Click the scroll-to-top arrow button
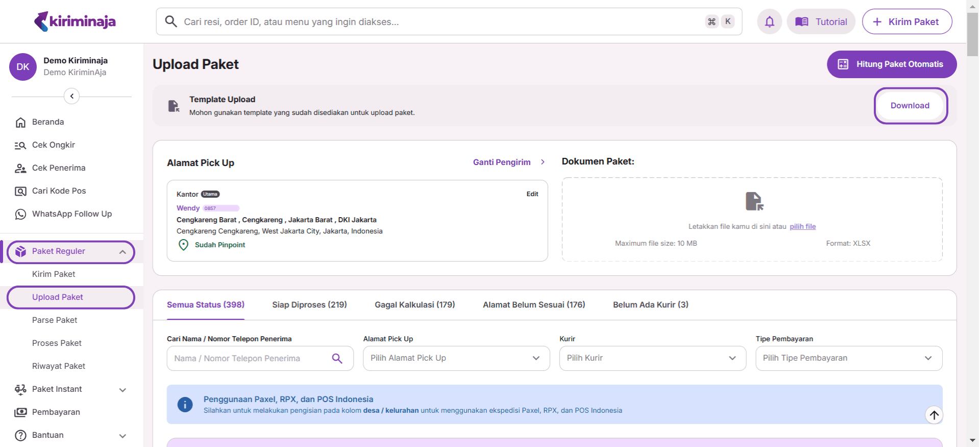 (x=934, y=415)
